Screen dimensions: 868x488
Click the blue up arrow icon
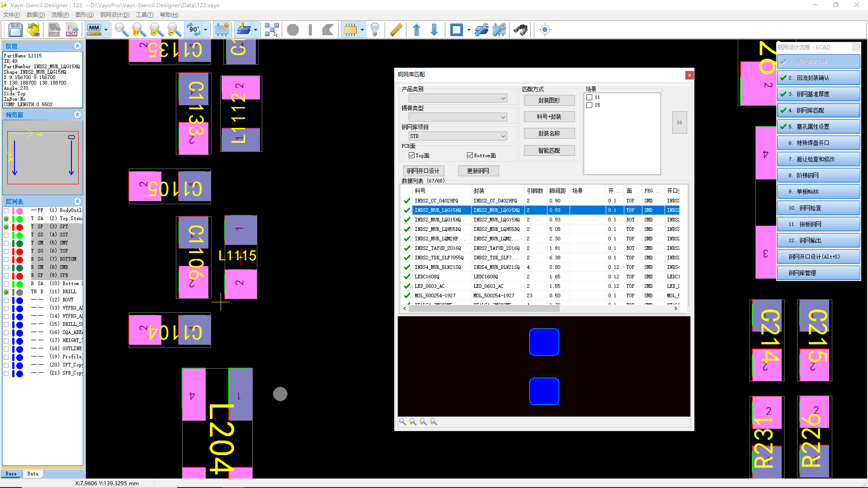(416, 30)
